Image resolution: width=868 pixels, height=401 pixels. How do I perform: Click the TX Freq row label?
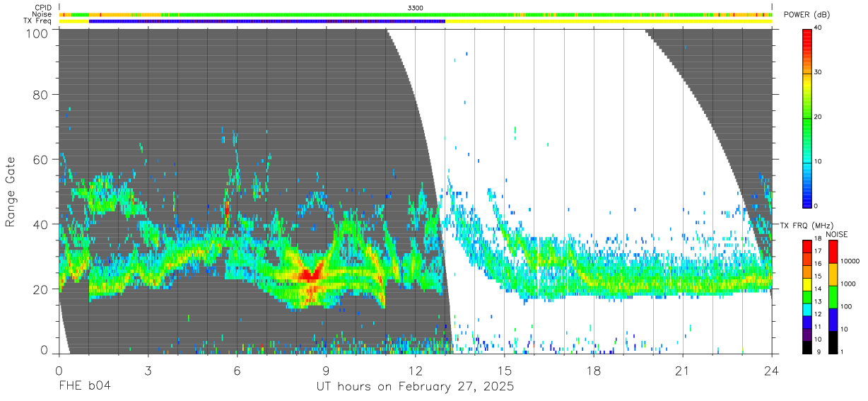(x=38, y=21)
